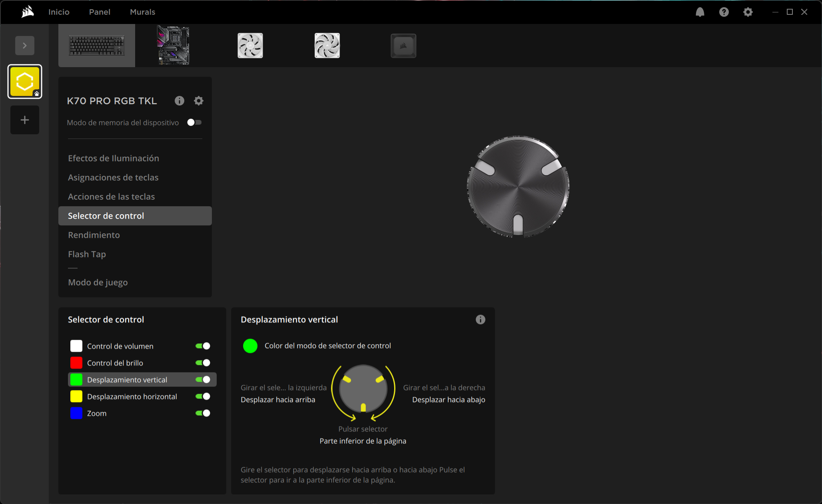This screenshot has height=504, width=822.
Task: Open the notifications bell
Action: [x=700, y=12]
